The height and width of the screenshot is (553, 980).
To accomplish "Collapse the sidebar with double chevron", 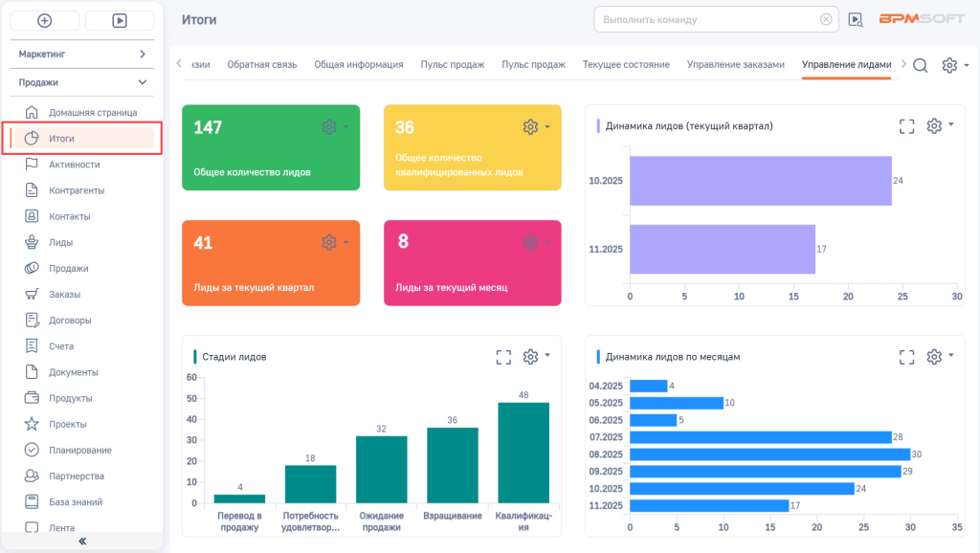I will tap(82, 542).
